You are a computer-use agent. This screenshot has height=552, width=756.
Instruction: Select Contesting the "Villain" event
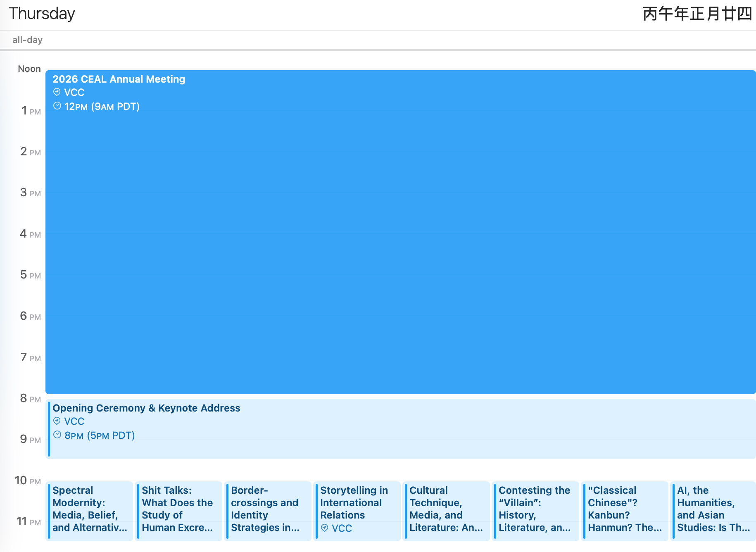pyautogui.click(x=536, y=509)
